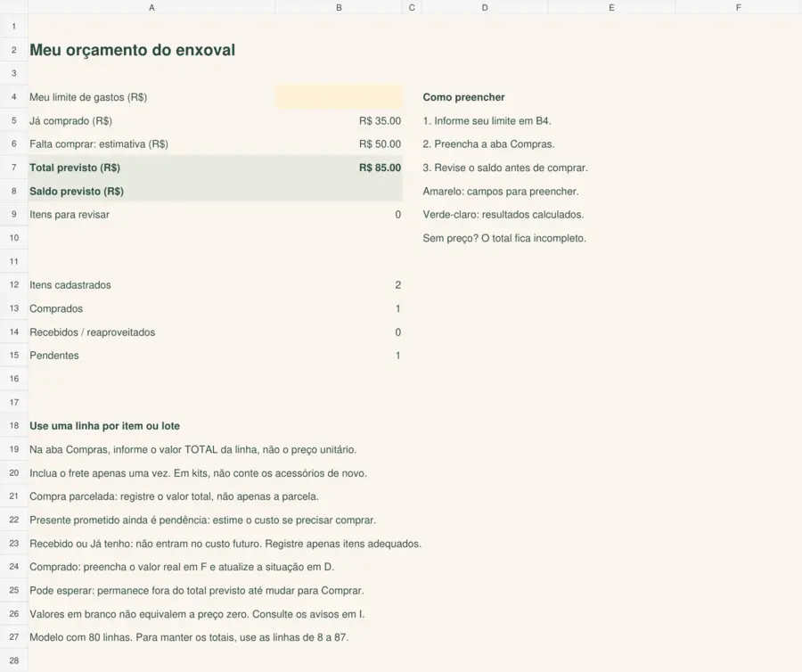This screenshot has width=802, height=672.
Task: Select the yellow spending limit cell B4
Action: click(x=339, y=97)
